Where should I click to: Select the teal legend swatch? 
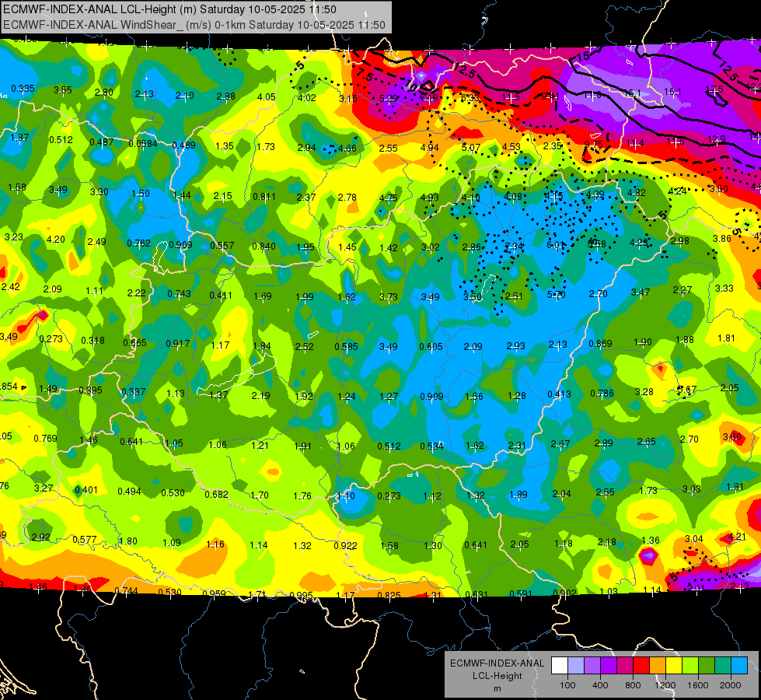[x=723, y=666]
